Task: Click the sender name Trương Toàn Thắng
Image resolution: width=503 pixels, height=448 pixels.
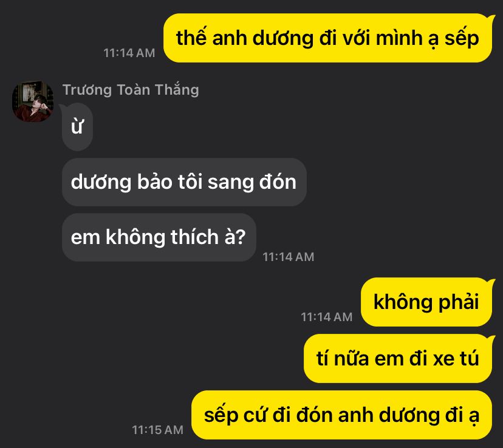Action: pos(131,90)
